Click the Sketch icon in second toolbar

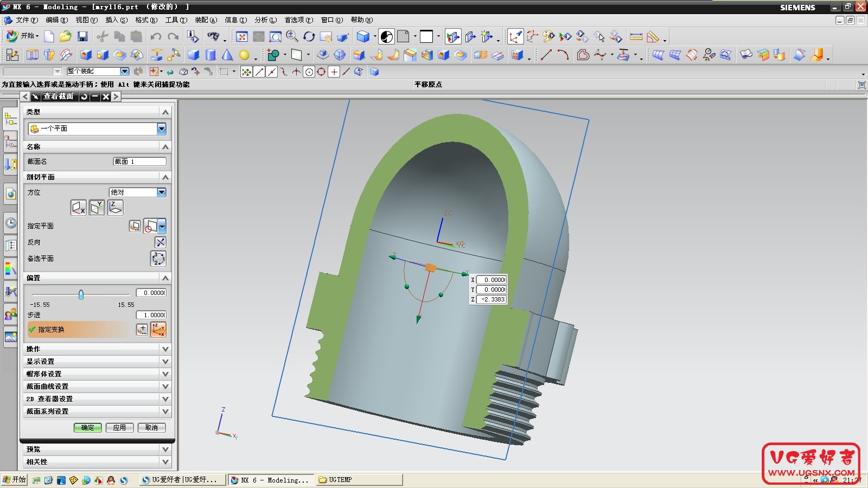coord(12,55)
